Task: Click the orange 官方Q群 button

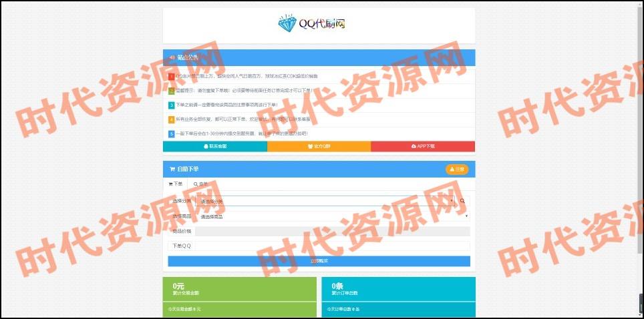Action: 319,146
